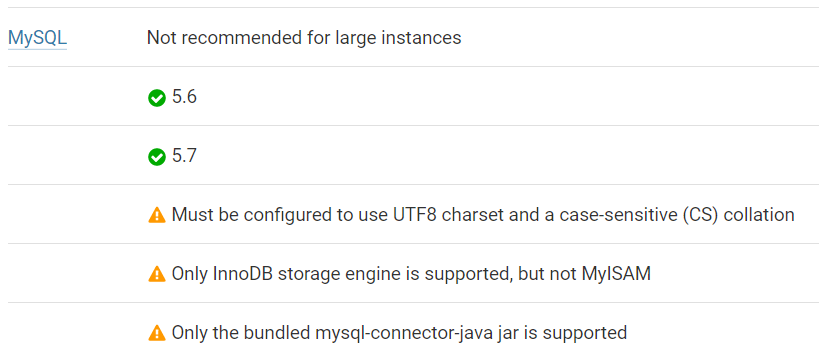Screen dimensions: 819x360
Task: Click the warning icon beside InnoDB note
Action: point(157,274)
